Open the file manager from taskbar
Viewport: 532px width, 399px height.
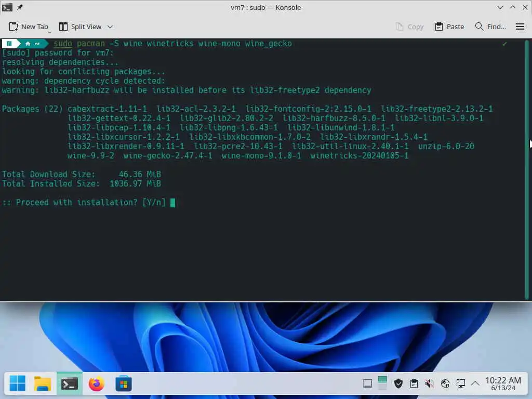coord(43,384)
